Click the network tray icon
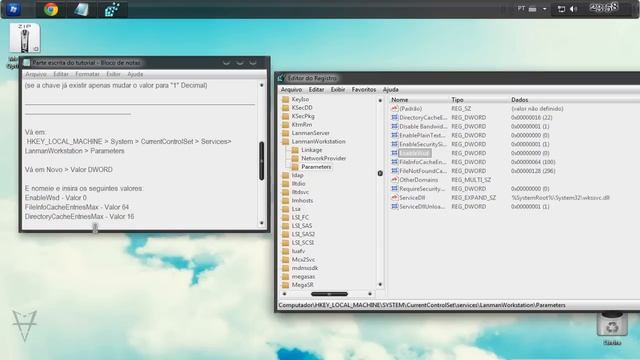The image size is (640, 360). point(561,9)
